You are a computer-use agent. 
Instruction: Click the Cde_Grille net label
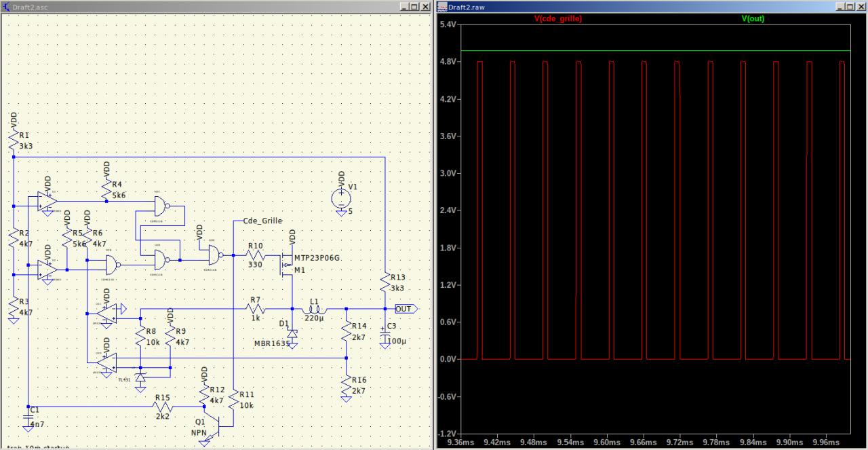(x=261, y=221)
